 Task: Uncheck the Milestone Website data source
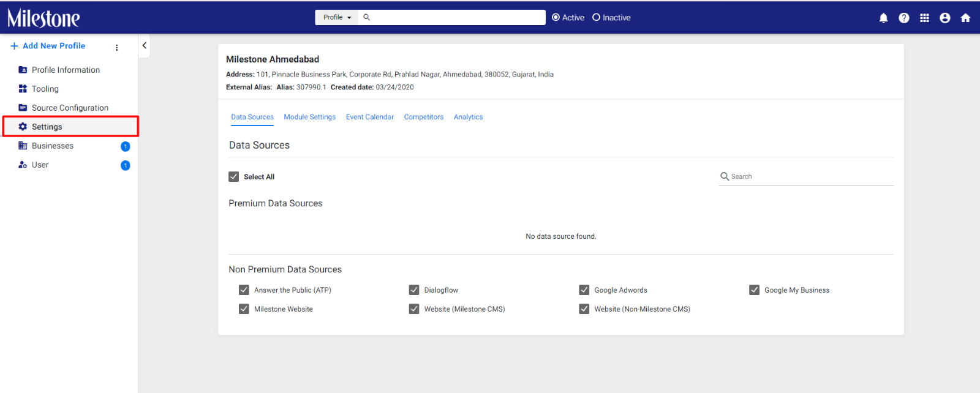(x=244, y=309)
